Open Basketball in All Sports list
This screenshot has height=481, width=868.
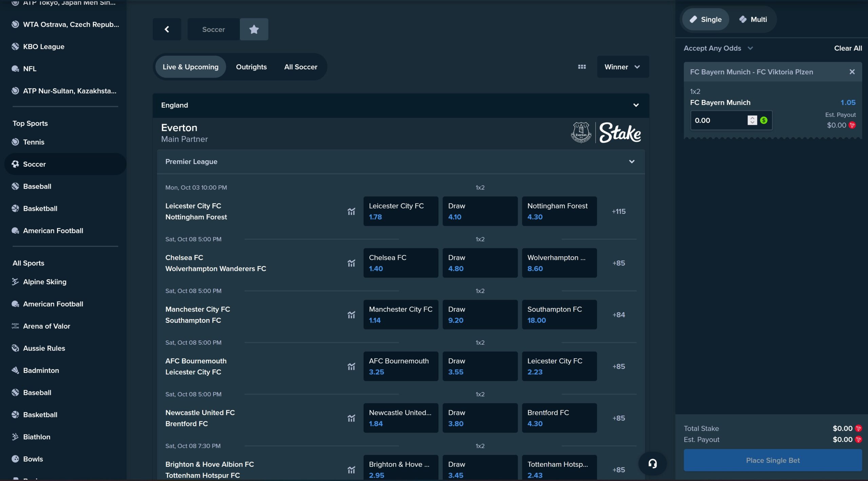pyautogui.click(x=65, y=415)
